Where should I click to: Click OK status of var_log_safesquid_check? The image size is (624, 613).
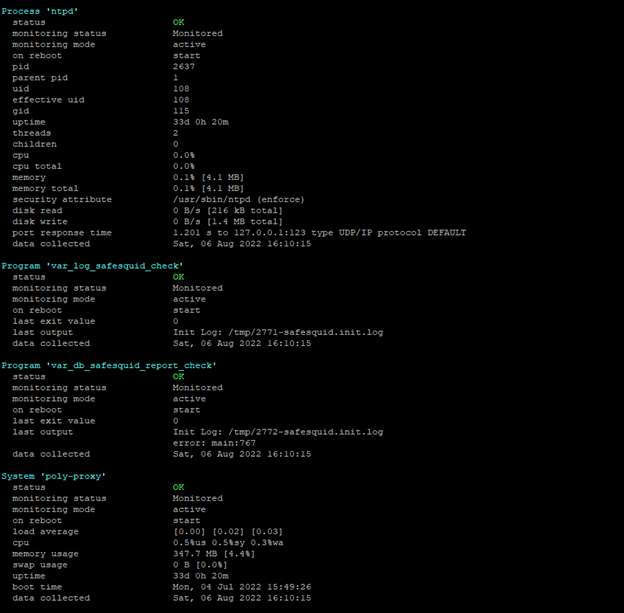tap(178, 277)
